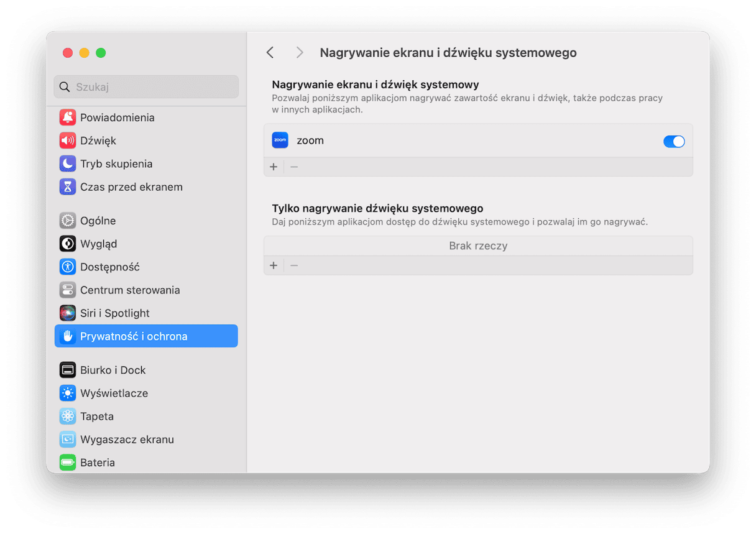Click the zoom app icon in list
The height and width of the screenshot is (534, 756).
click(x=280, y=140)
